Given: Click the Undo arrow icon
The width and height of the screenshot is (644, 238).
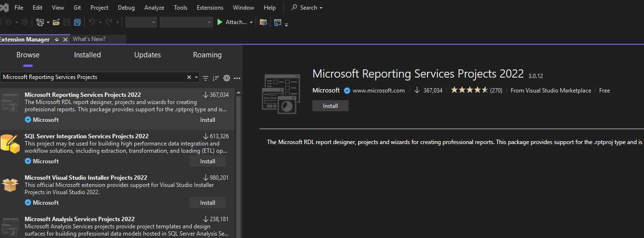Looking at the screenshot, I should pyautogui.click(x=92, y=22).
